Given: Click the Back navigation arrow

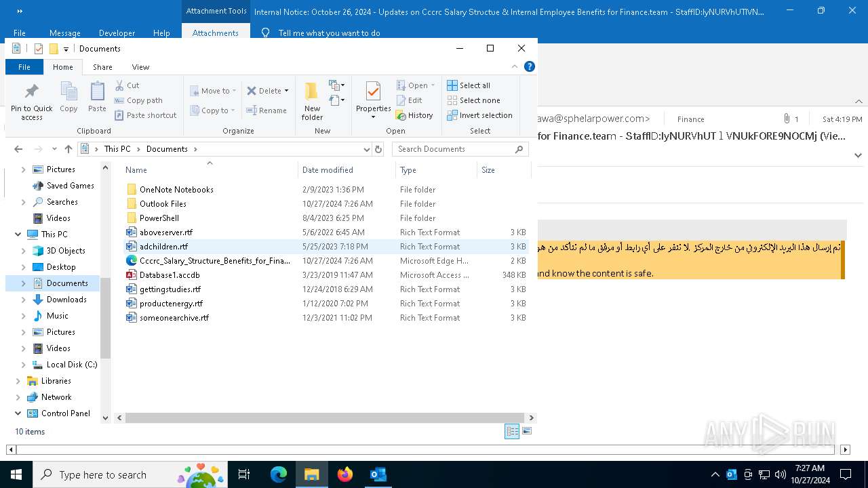Looking at the screenshot, I should [x=18, y=149].
